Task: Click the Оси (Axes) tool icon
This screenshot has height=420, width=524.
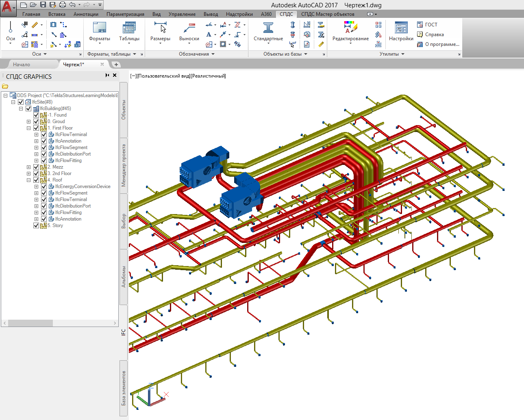Action: point(11,28)
